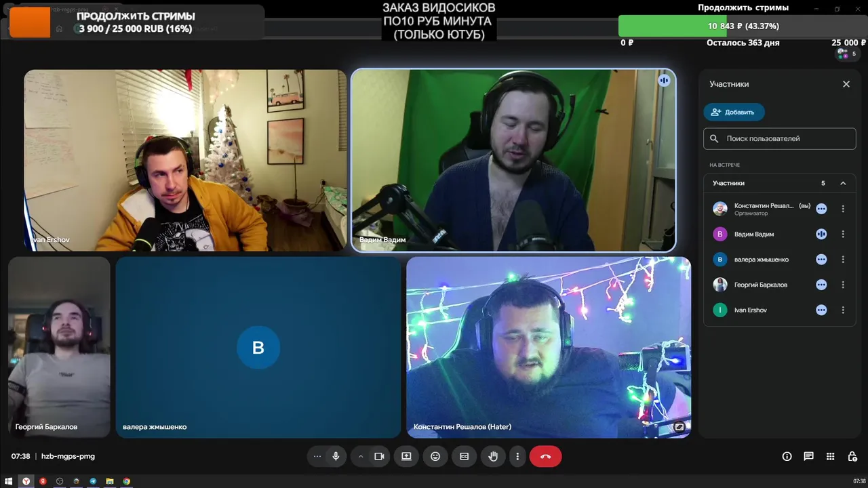This screenshot has width=868, height=488.
Task: Click mic indicator for валера жмышенко row
Action: [x=821, y=260]
